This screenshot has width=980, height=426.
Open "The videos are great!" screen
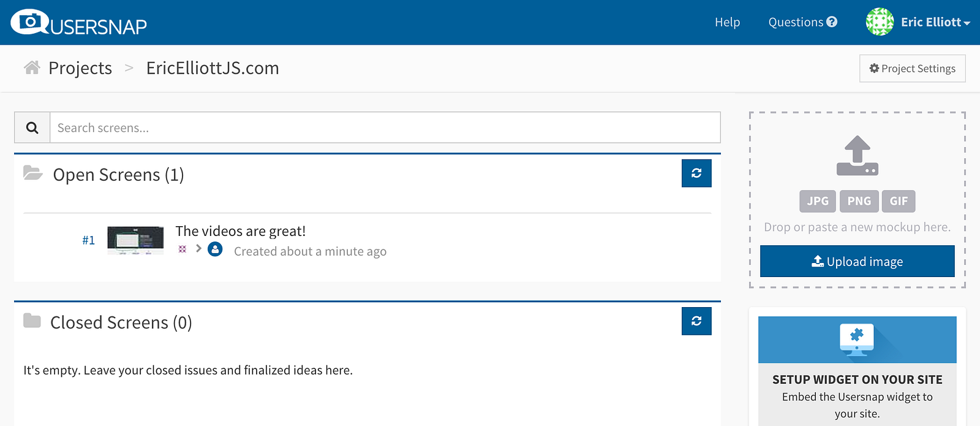tap(240, 231)
